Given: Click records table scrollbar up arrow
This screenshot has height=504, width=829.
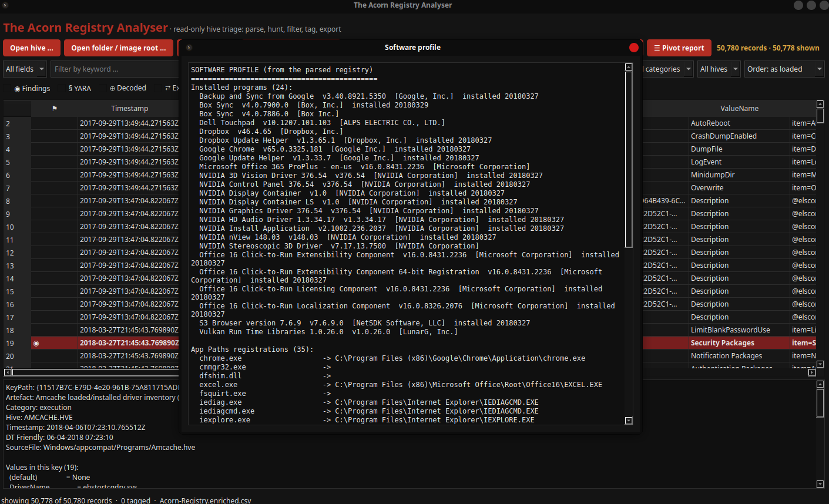Looking at the screenshot, I should click(820, 104).
